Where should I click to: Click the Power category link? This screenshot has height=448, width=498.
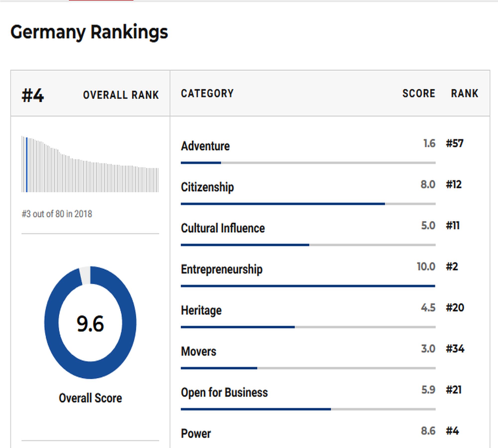(x=196, y=434)
